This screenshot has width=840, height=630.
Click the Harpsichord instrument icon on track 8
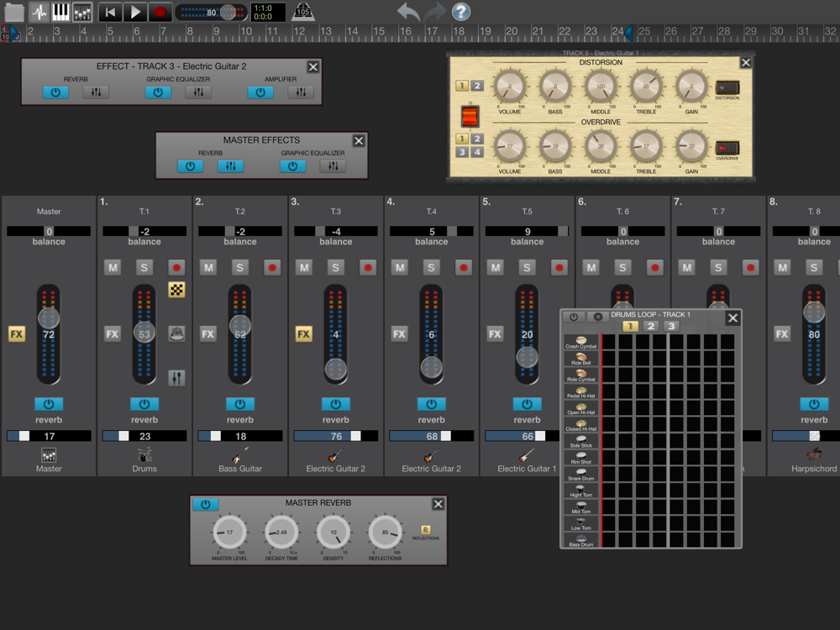pyautogui.click(x=813, y=455)
